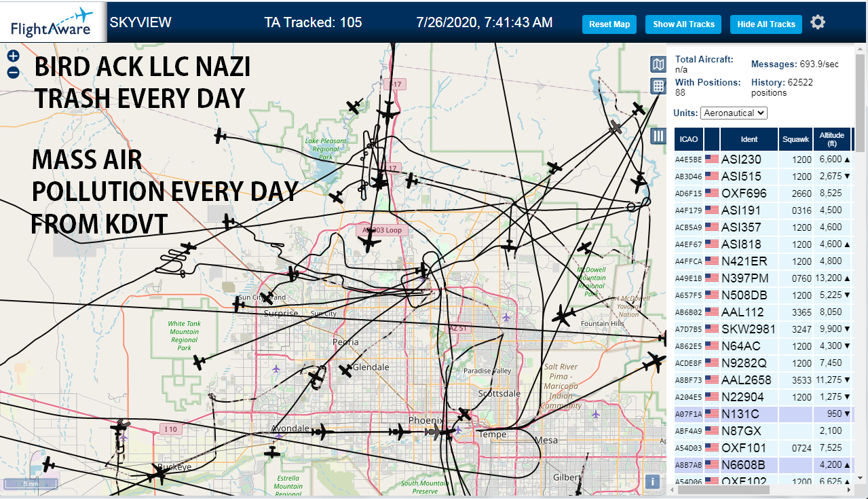Select the N22904 aircraft
Image resolution: width=868 pixels, height=499 pixels.
point(763,397)
